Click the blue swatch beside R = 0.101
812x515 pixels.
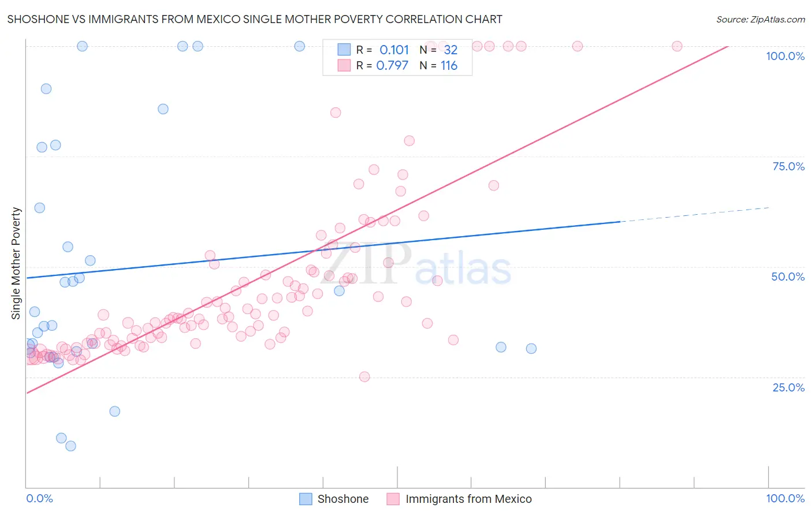click(344, 50)
